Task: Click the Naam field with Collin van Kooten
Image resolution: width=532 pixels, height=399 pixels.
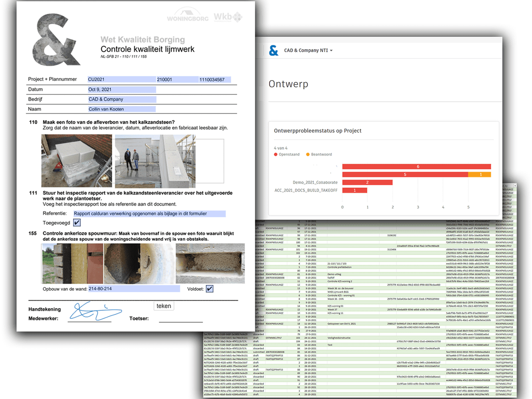Action: pyautogui.click(x=122, y=109)
